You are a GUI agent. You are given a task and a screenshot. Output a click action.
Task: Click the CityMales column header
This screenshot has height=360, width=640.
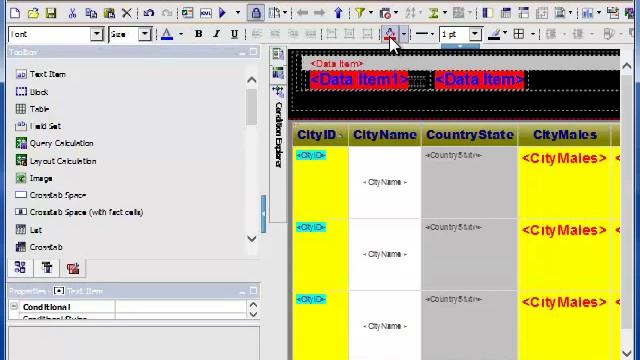(x=564, y=135)
